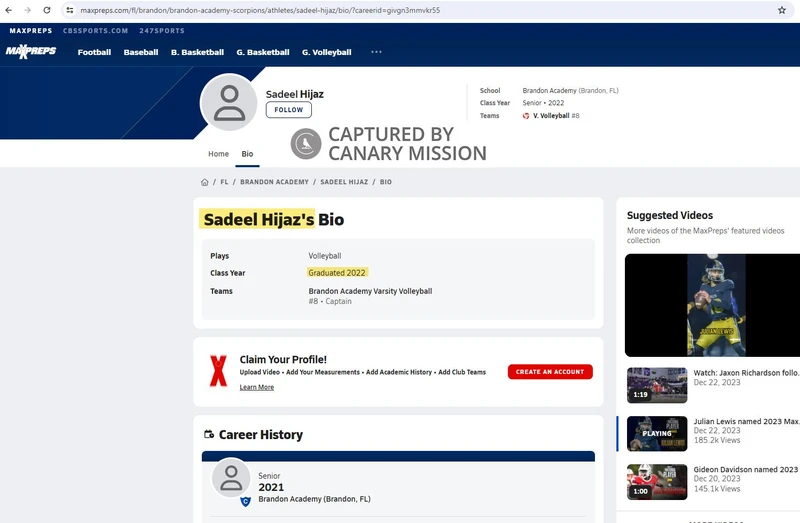Click the browser reload icon

pos(47,10)
